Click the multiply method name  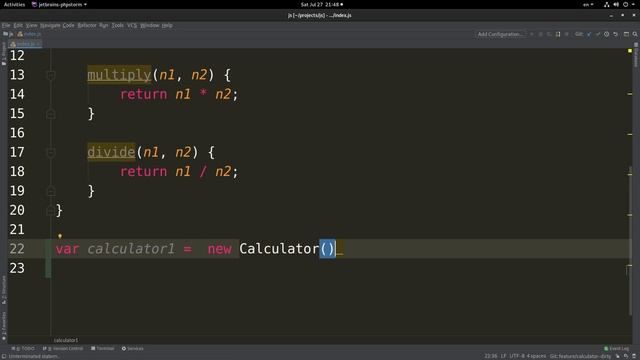(x=119, y=75)
